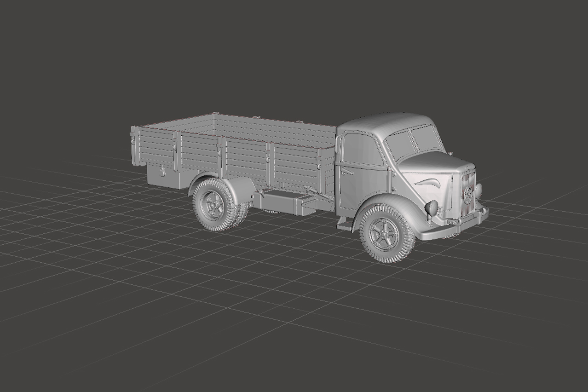Viewport: 588px width, 392px height.
Task: Click the front radiator grille
Action: pos(467,193)
